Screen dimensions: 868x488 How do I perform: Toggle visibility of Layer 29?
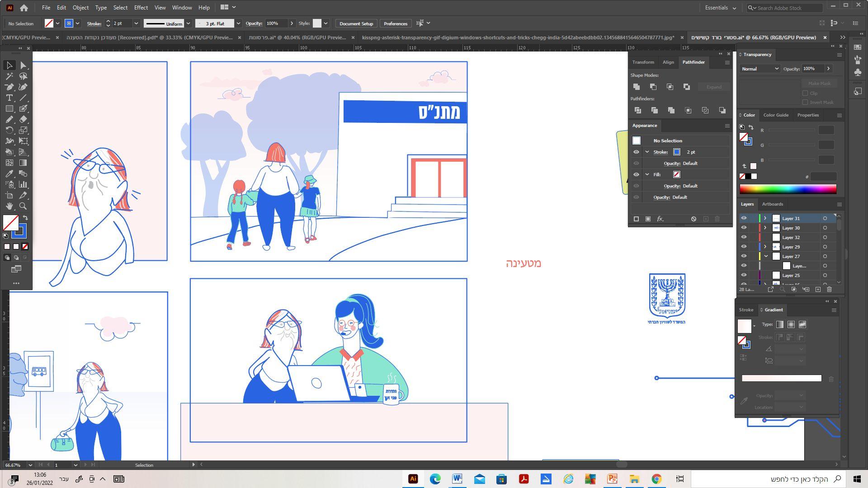744,247
